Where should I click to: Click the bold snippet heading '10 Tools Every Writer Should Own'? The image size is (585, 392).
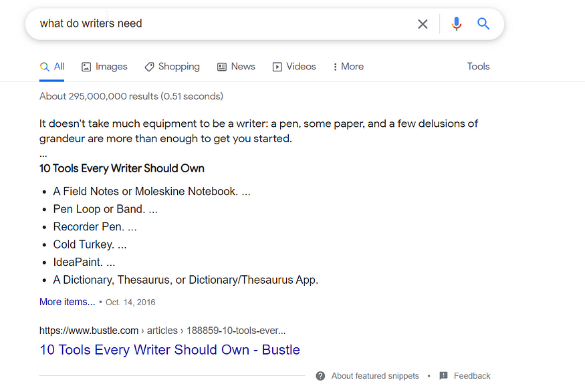122,168
